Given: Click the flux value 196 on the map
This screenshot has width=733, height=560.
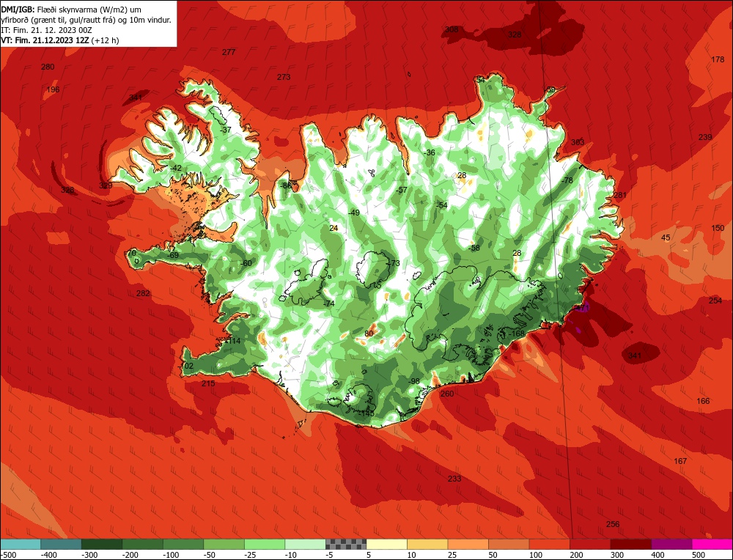Looking at the screenshot, I should [54, 89].
